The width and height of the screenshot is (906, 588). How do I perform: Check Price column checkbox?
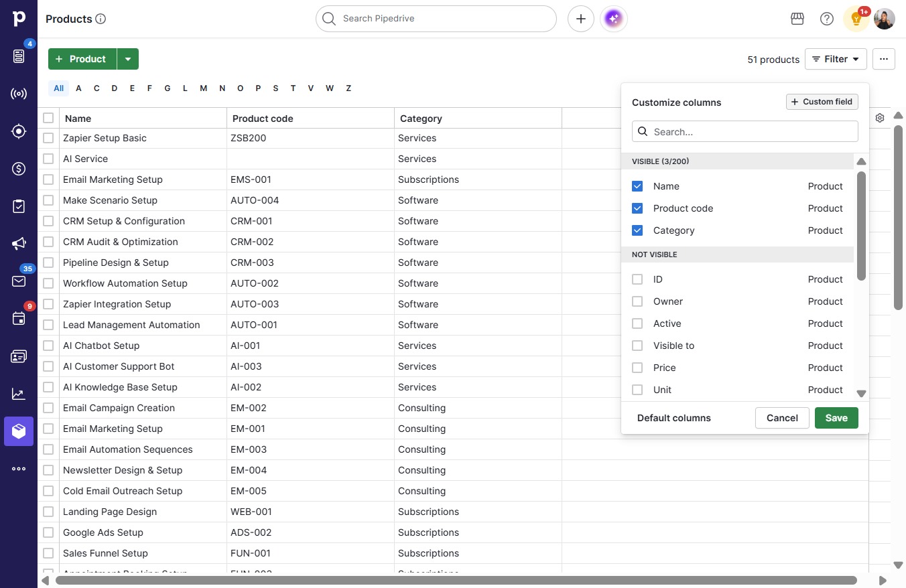pos(637,368)
